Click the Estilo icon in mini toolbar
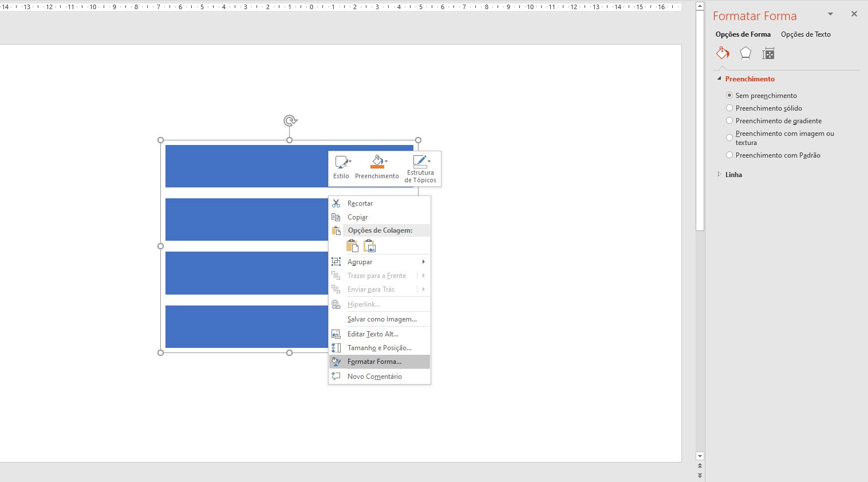 (x=341, y=162)
